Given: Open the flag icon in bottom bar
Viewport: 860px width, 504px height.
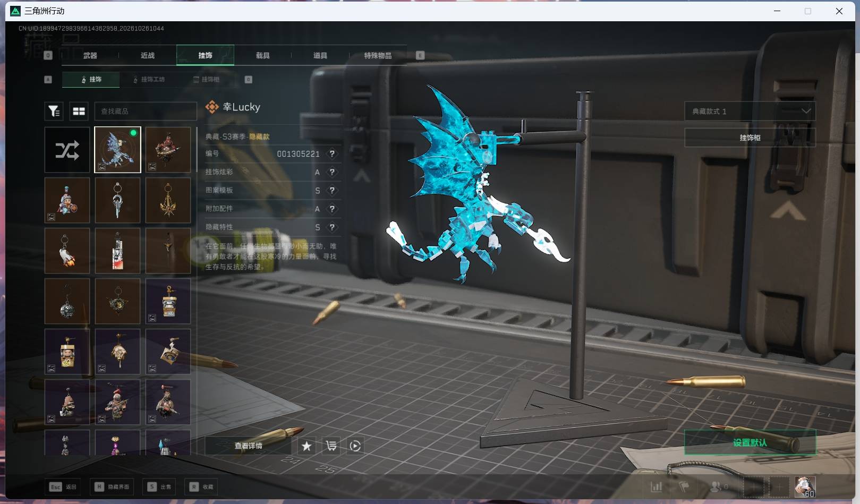Looking at the screenshot, I should pos(684,486).
